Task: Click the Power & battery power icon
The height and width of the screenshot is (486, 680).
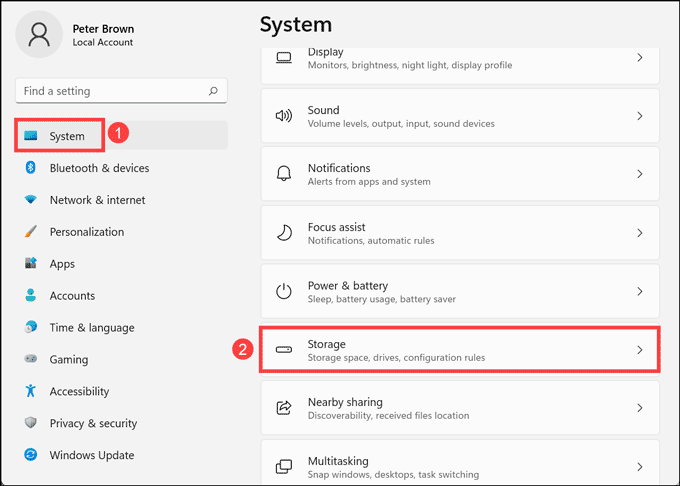Action: (284, 291)
